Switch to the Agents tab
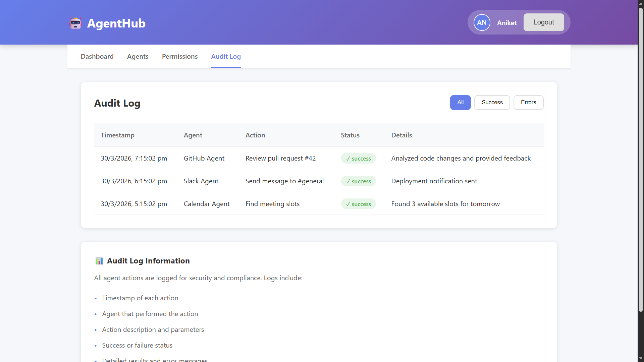 [138, 56]
